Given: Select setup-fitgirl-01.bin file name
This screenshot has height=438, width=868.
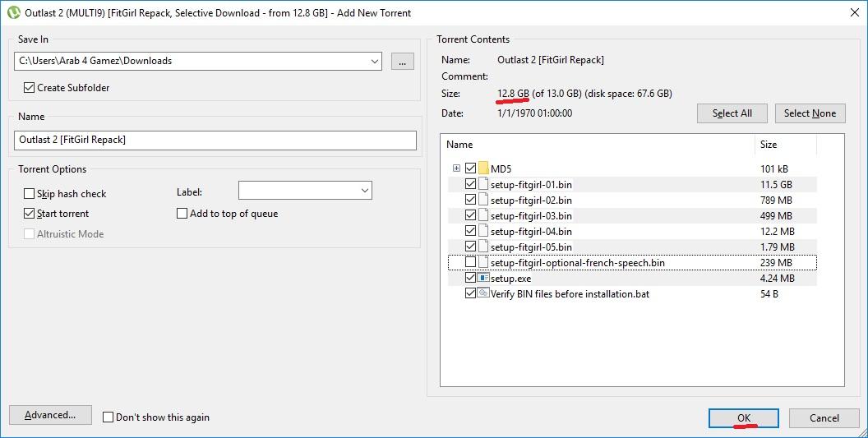Looking at the screenshot, I should 531,184.
